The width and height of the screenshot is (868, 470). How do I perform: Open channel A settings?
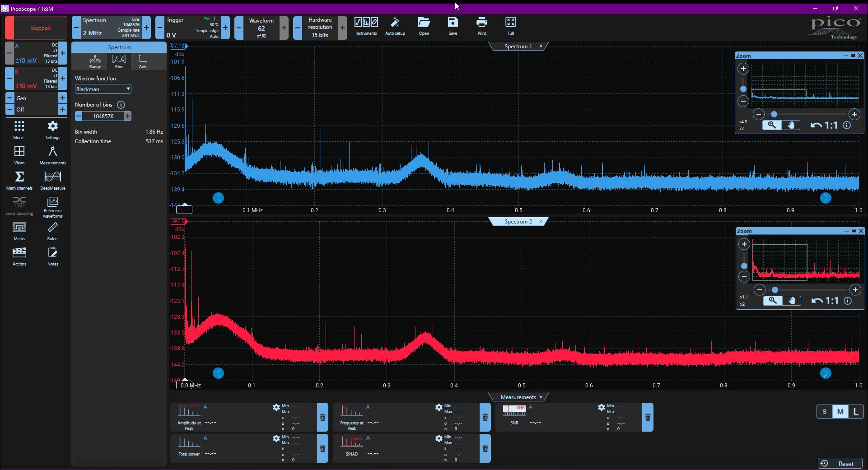pyautogui.click(x=36, y=53)
